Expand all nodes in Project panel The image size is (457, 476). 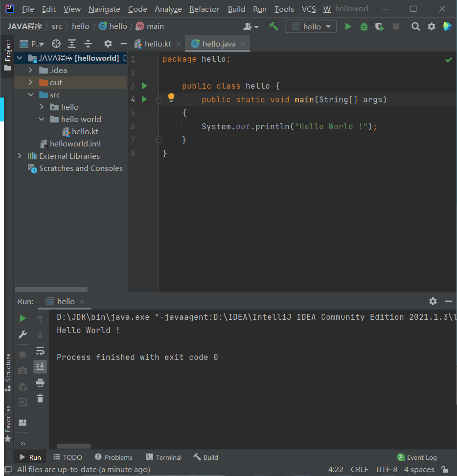(x=72, y=44)
